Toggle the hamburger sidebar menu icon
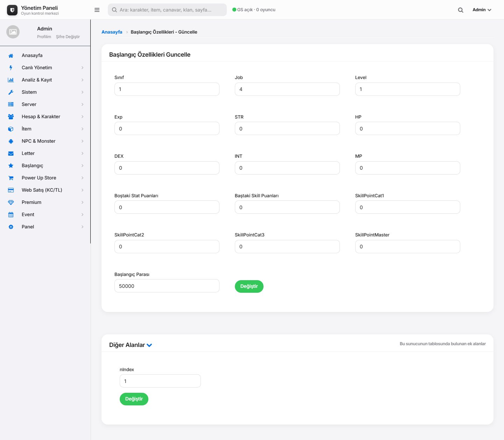This screenshot has width=504, height=440. point(97,10)
